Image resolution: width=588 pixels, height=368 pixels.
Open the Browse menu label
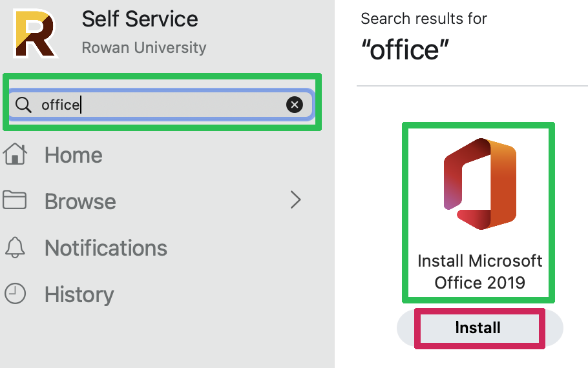coord(80,201)
